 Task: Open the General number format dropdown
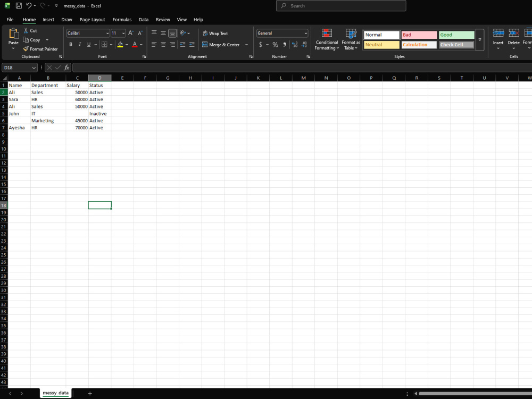pyautogui.click(x=306, y=33)
